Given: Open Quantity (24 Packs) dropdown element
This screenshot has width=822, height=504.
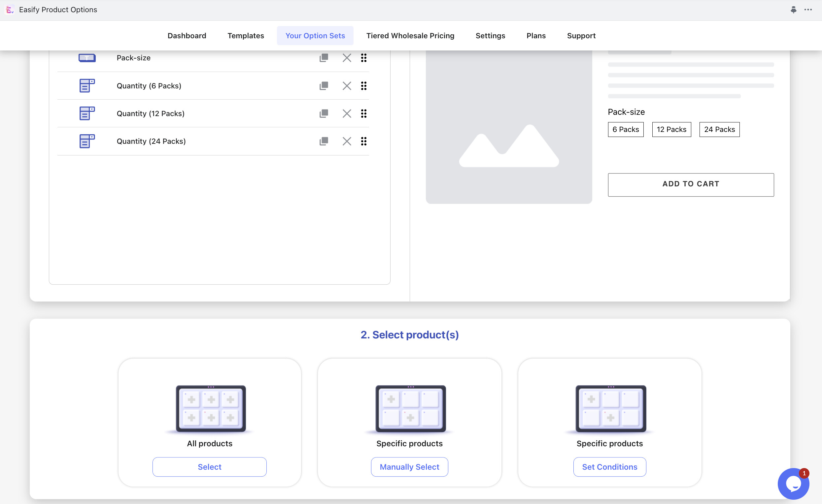Looking at the screenshot, I should pos(151,141).
